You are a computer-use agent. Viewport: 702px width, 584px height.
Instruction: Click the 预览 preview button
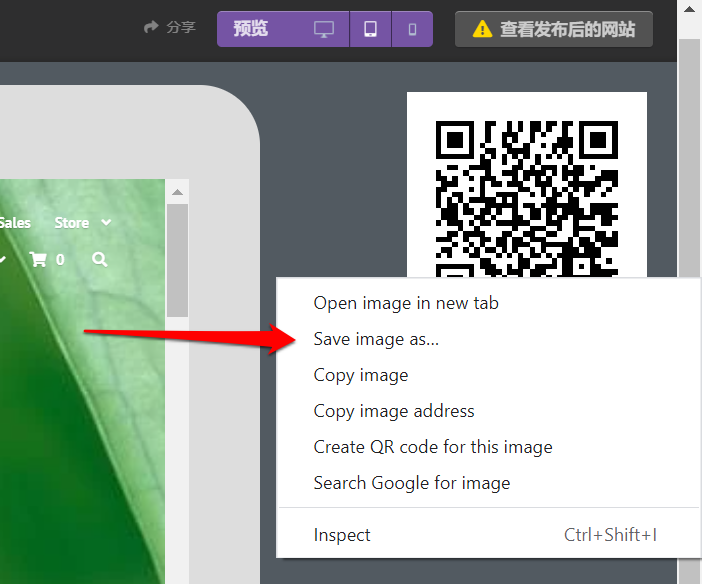[250, 29]
